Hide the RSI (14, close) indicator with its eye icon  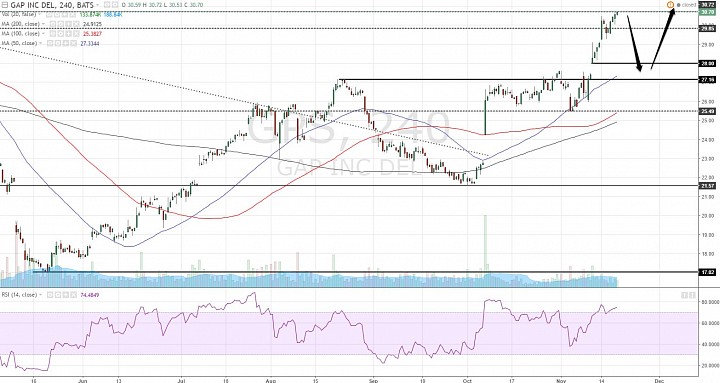50,295
